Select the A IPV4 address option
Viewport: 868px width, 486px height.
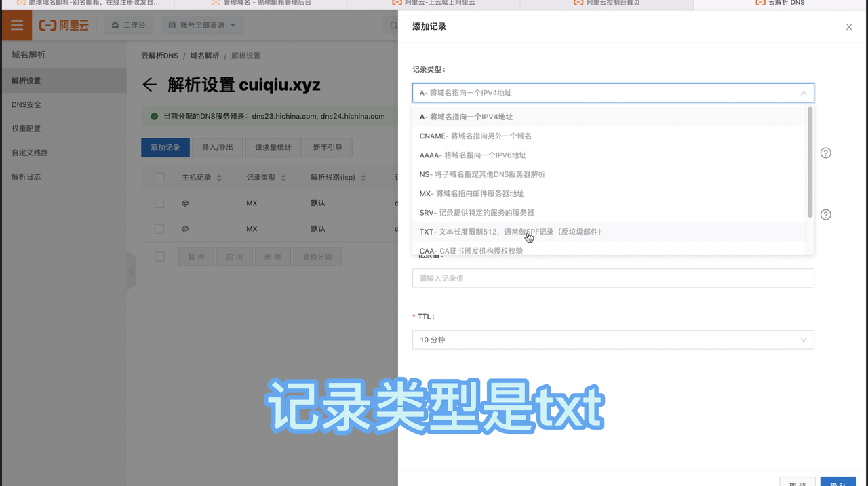608,117
